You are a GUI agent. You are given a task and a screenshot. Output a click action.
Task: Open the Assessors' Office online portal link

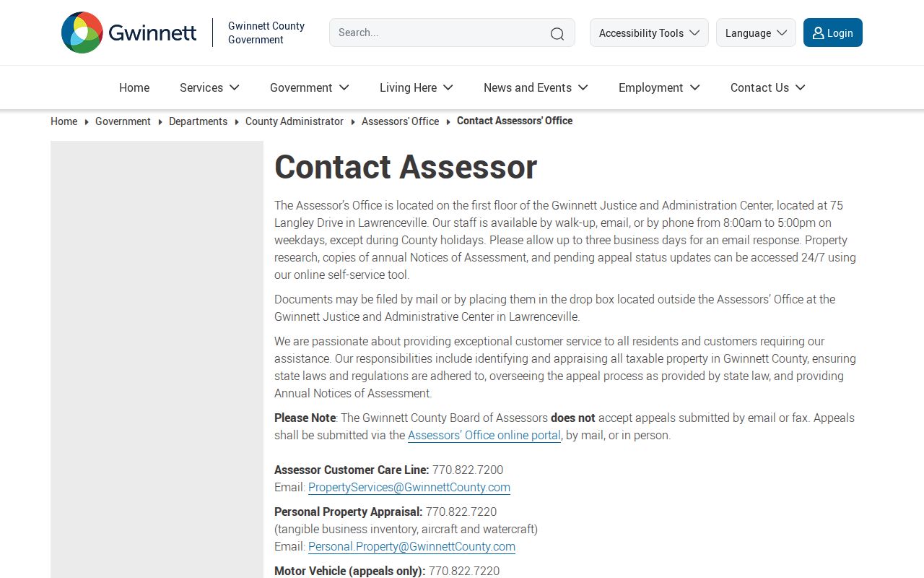point(484,435)
